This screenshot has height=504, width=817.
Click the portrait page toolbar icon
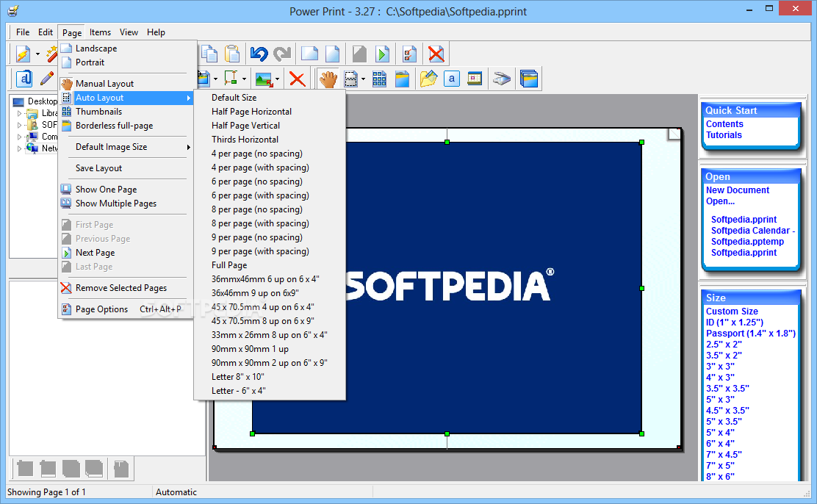(332, 54)
